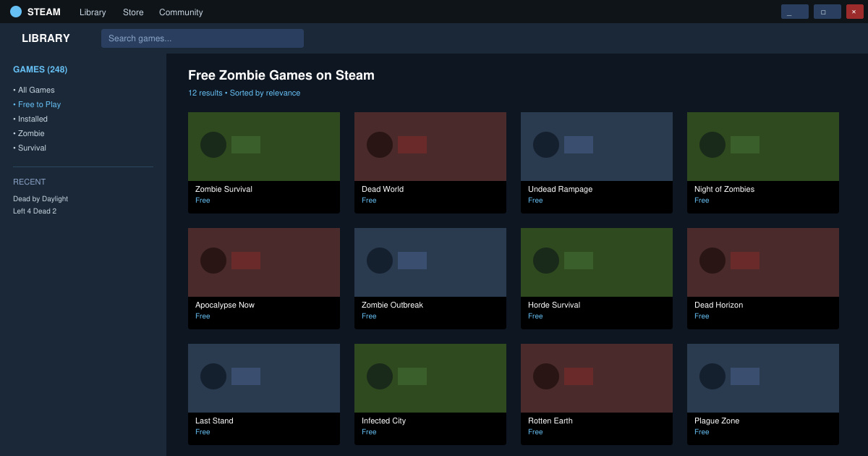Click the Apocalypse Now title text
Screen dimensions: 868x456
pyautogui.click(x=225, y=305)
